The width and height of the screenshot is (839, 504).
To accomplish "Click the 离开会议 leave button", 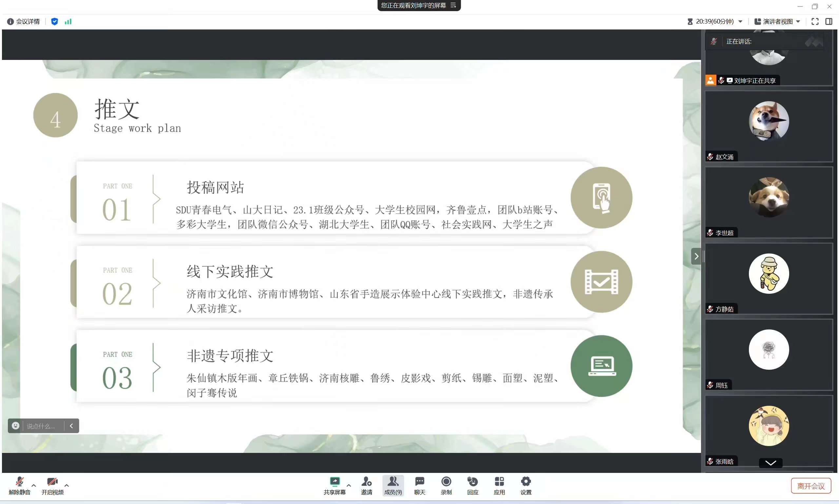I will [810, 486].
